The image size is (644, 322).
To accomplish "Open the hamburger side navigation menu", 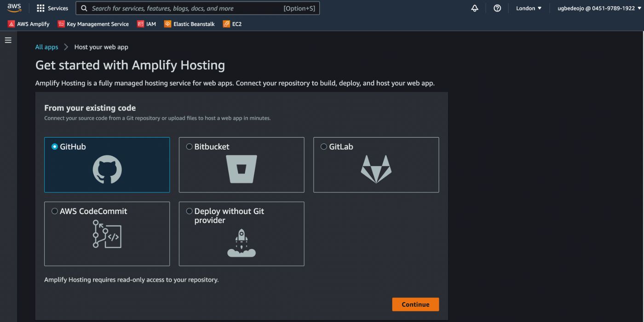I will 8,40.
